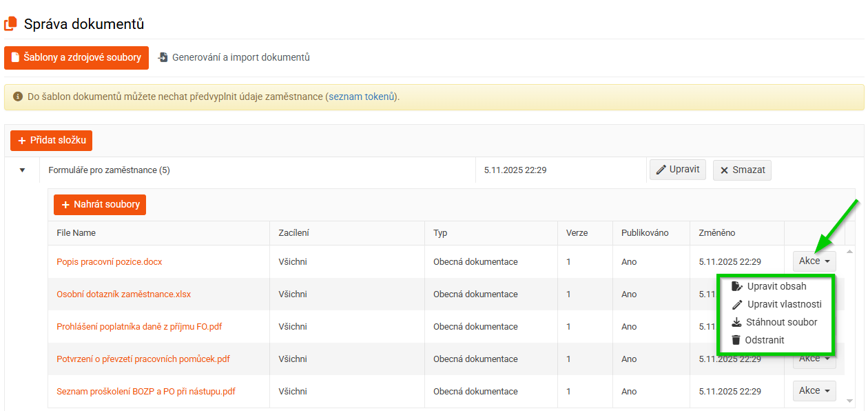Viewport: 868px width, 411px height.
Task: Open the seznam tokenů link
Action: click(362, 97)
